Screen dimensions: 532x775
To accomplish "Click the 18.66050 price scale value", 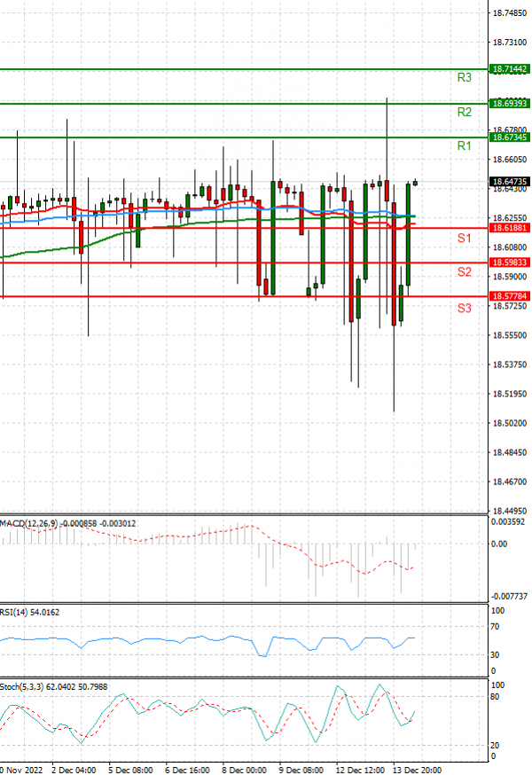I will tap(510, 160).
